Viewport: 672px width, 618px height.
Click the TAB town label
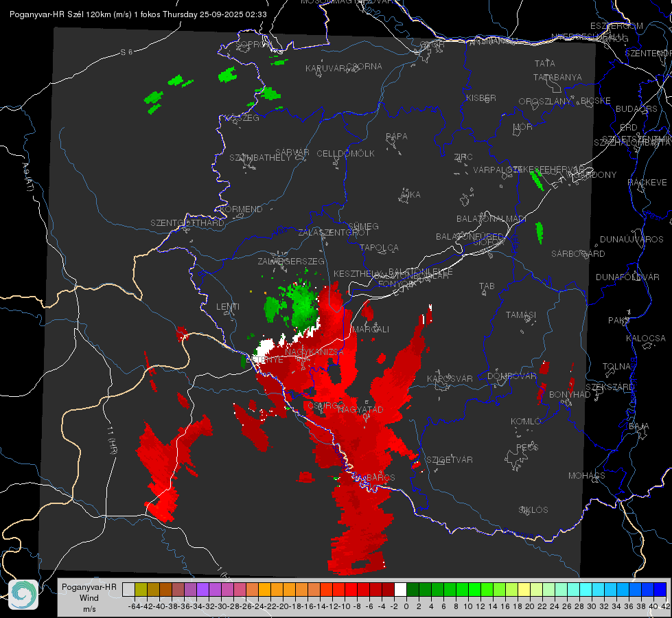pyautogui.click(x=487, y=286)
